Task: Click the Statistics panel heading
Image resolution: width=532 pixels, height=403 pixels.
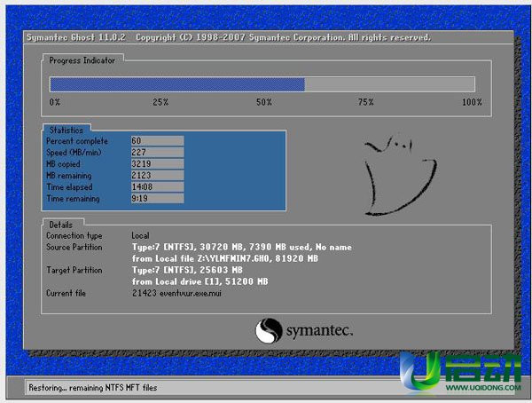Action: 66,130
